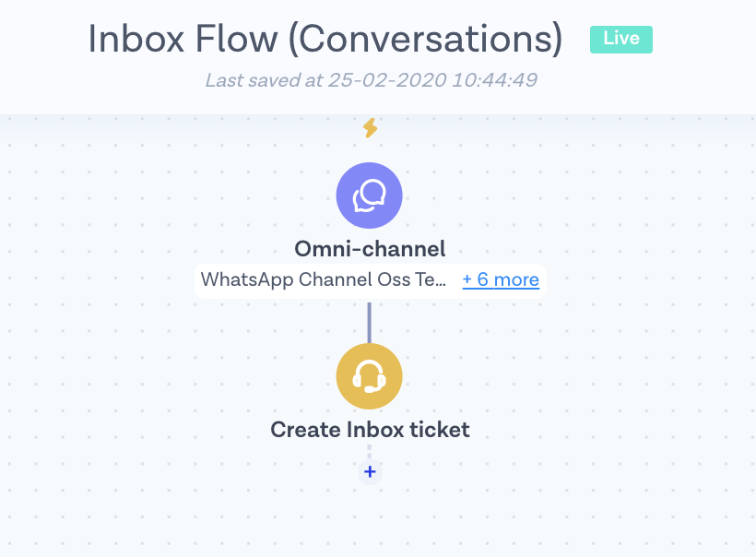Click the WhatsApp Channel Oss Te... text
This screenshot has height=557, width=756.
tap(324, 279)
